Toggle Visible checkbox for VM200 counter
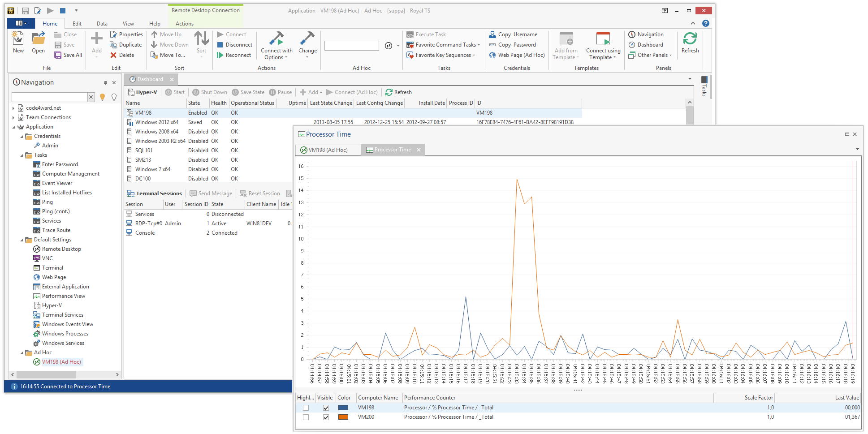 click(326, 417)
